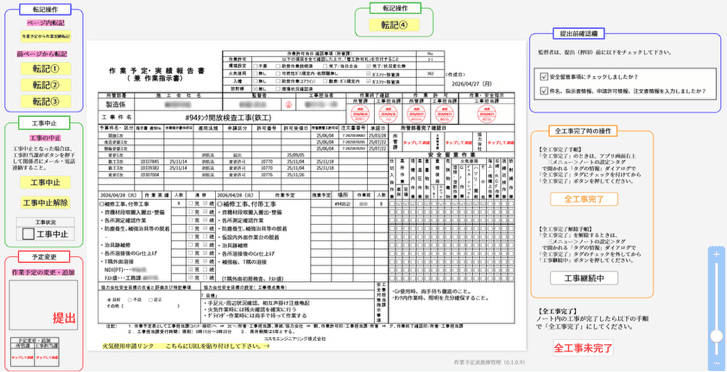Click the 工事中止解除 button
The height and width of the screenshot is (372, 727).
[x=45, y=203]
